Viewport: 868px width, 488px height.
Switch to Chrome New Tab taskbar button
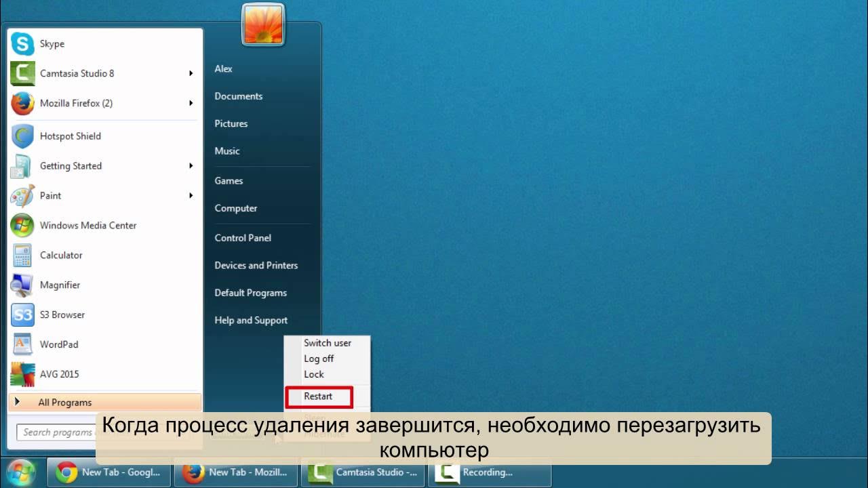pos(108,472)
